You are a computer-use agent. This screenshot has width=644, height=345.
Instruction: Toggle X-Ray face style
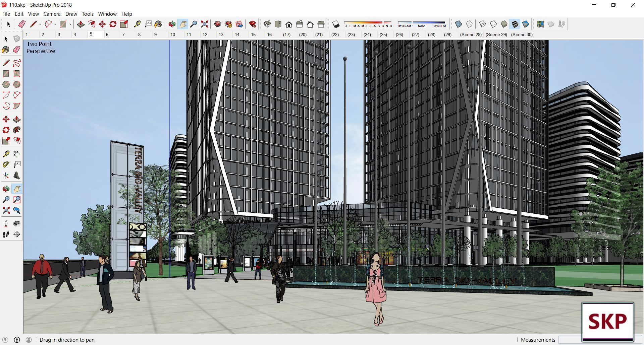(x=459, y=24)
